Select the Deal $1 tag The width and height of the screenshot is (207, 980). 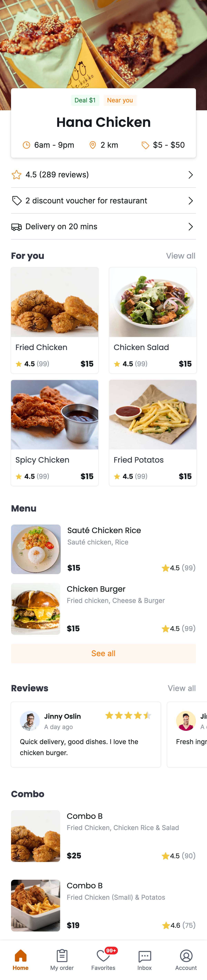coord(85,100)
